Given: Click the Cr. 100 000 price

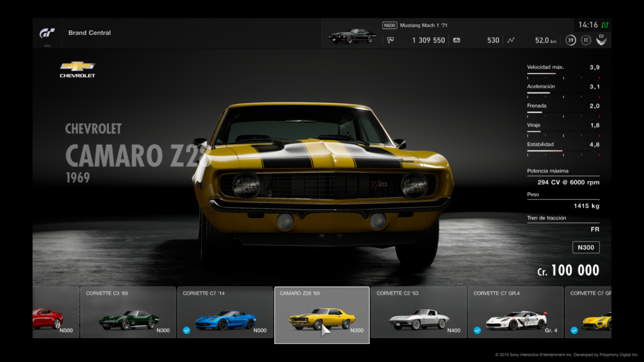Looking at the screenshot, I should [568, 271].
